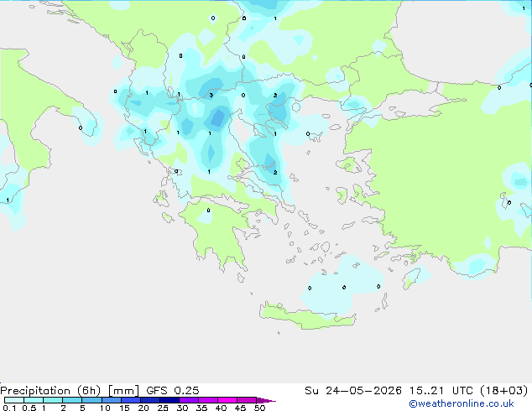532x411 pixels.
Task: Click the '10' legend scale label
Action: pos(105,408)
